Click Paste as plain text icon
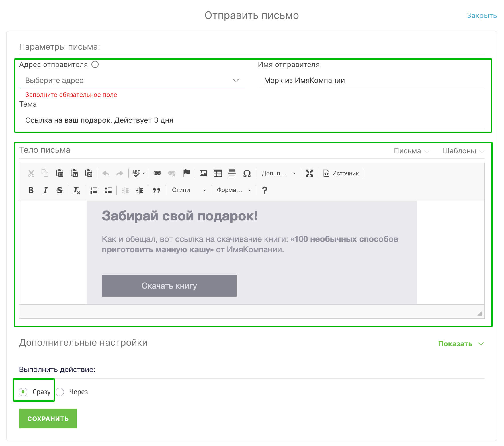Screen dimensions: 504x446 point(74,173)
